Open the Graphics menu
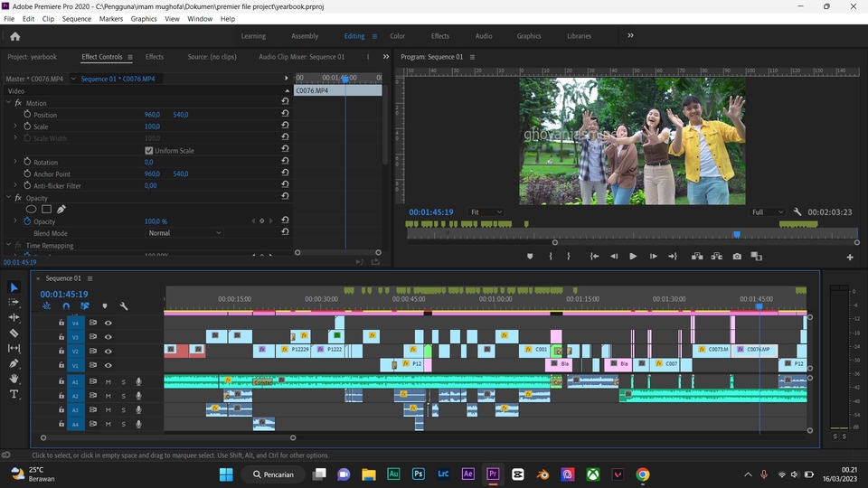Image resolution: width=868 pixels, height=488 pixels. (144, 19)
